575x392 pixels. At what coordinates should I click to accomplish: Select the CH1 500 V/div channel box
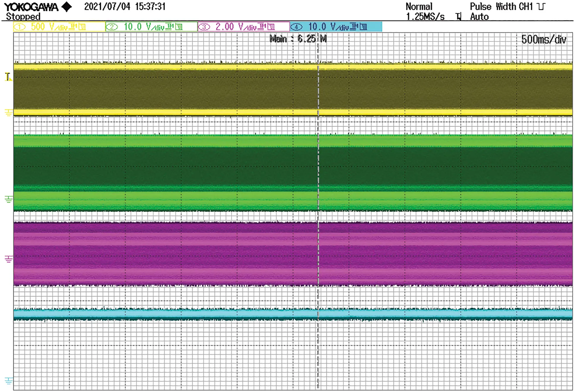click(59, 27)
